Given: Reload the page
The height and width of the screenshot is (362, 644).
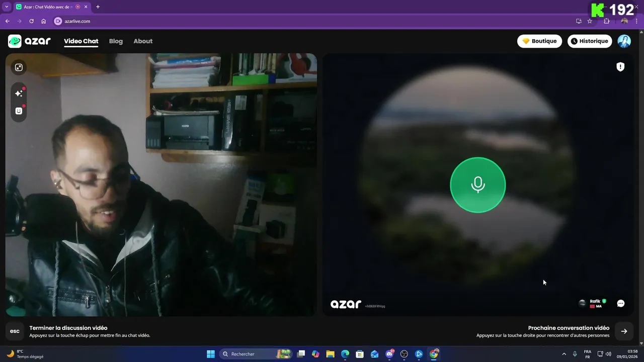Looking at the screenshot, I should (x=31, y=21).
